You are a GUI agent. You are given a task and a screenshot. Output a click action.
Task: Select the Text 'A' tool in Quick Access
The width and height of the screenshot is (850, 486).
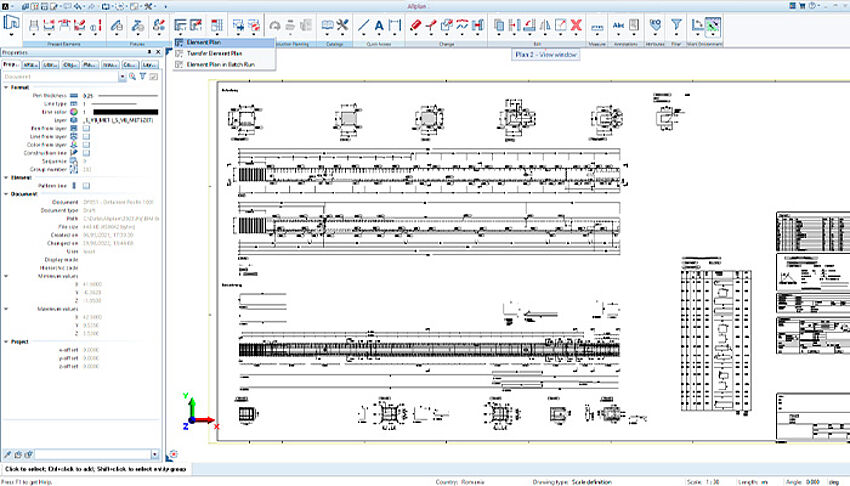[x=381, y=24]
